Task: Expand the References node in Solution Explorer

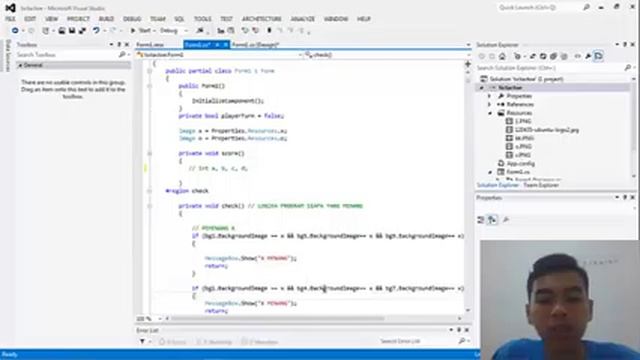Action: coord(489,104)
